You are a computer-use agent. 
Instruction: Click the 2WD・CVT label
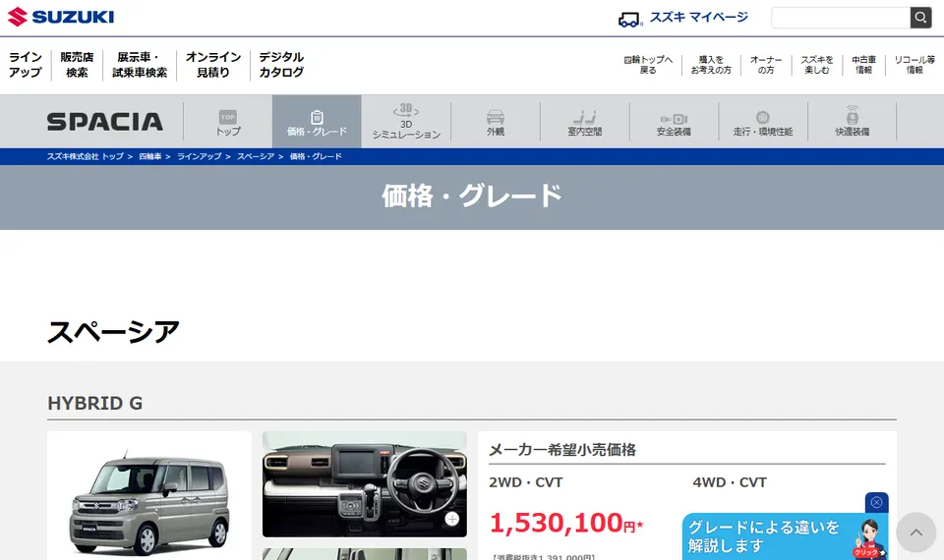(x=526, y=482)
